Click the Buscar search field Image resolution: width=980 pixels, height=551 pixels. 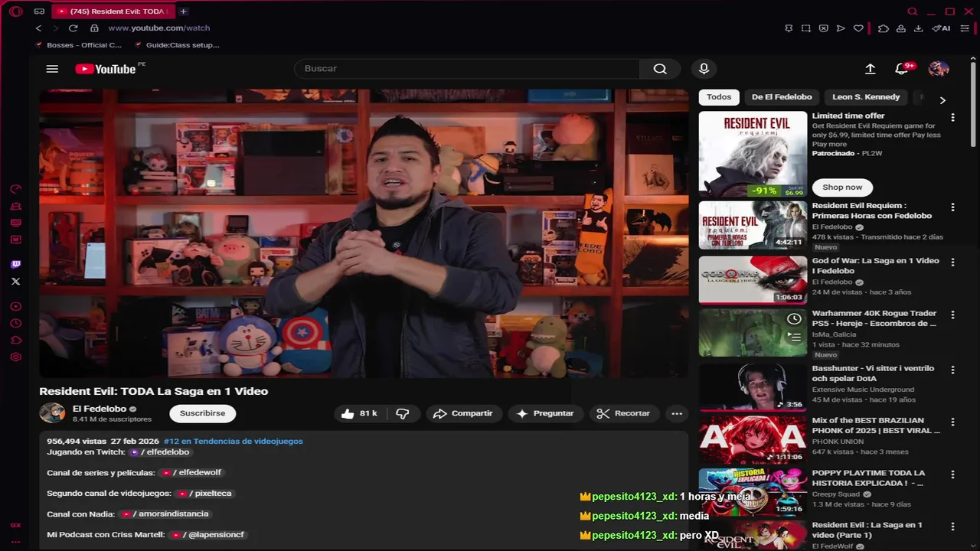point(467,69)
